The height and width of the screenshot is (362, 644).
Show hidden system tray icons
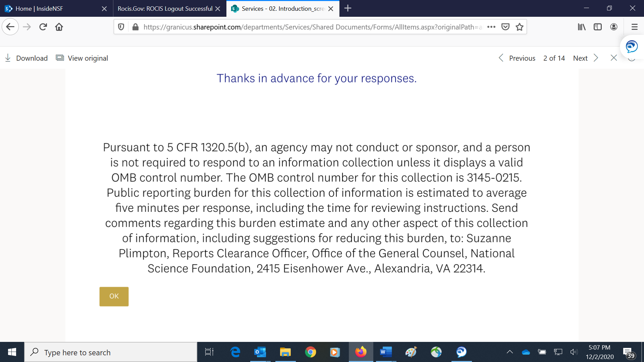(x=509, y=352)
